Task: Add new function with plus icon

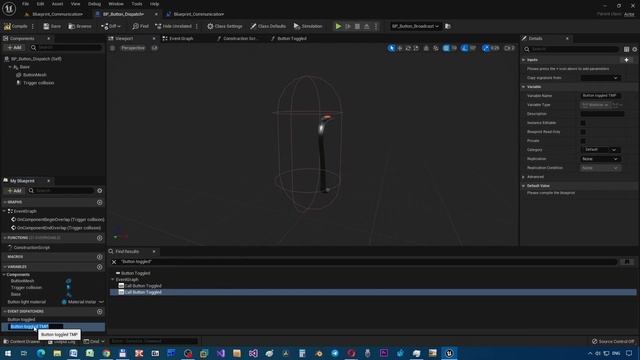Action: [x=100, y=238]
